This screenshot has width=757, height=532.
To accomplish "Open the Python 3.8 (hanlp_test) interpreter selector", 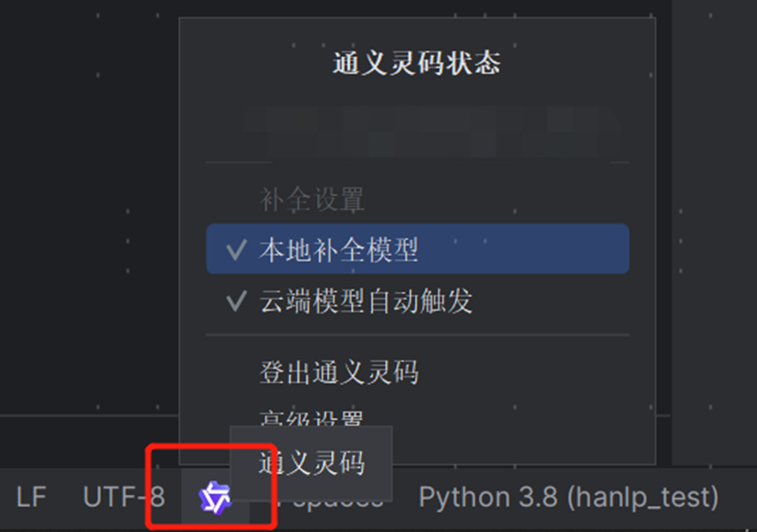I will coord(569,498).
